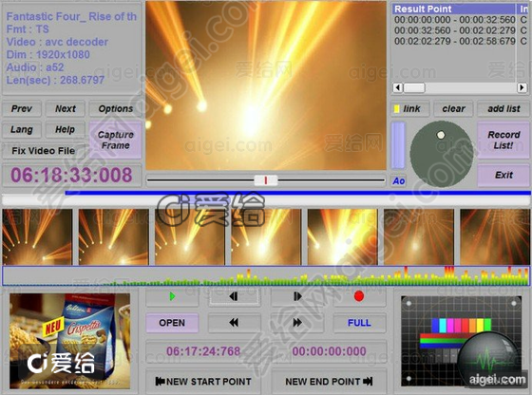The height and width of the screenshot is (395, 532).
Task: Set NEW START POINT marker
Action: click(x=203, y=382)
